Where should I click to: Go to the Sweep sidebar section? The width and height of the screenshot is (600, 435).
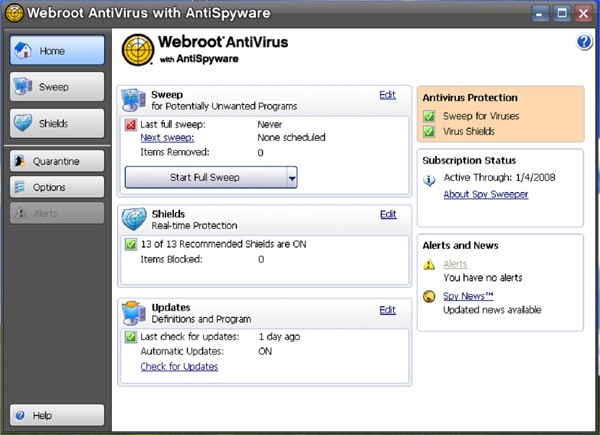[x=57, y=87]
